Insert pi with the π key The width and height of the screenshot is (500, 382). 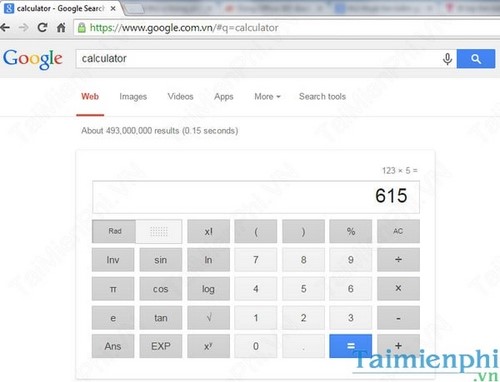113,289
